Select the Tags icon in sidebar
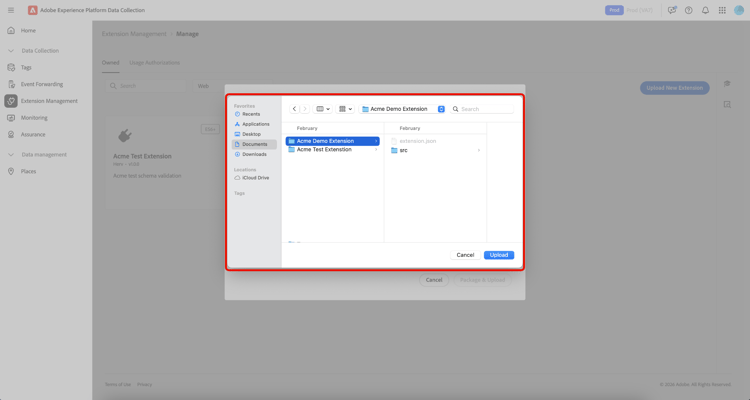Image resolution: width=750 pixels, height=400 pixels. point(11,67)
